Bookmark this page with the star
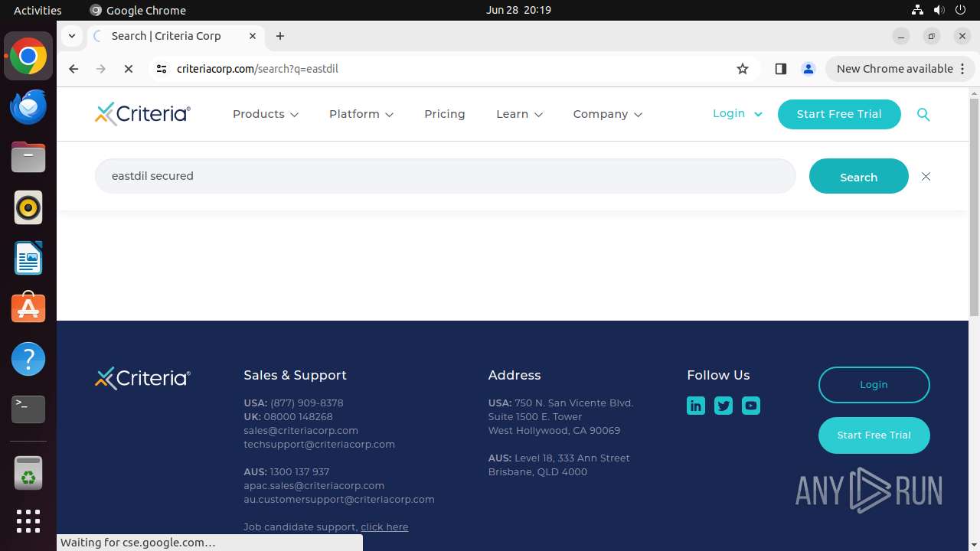 point(743,69)
